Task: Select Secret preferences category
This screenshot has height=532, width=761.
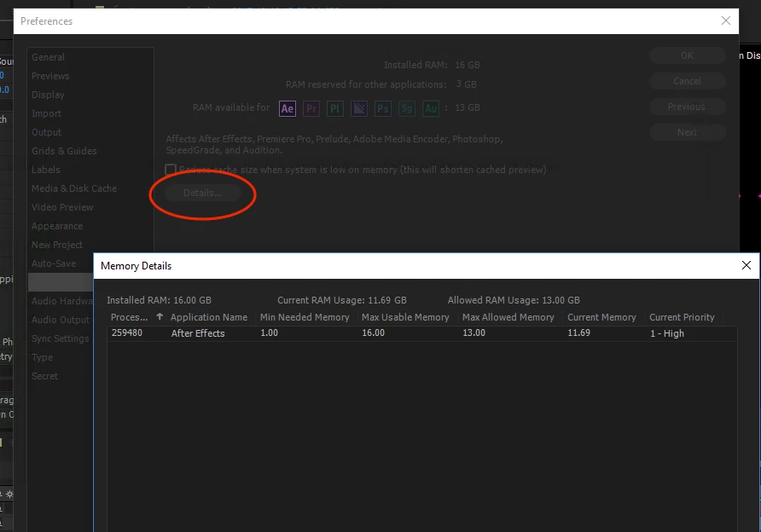Action: [44, 376]
